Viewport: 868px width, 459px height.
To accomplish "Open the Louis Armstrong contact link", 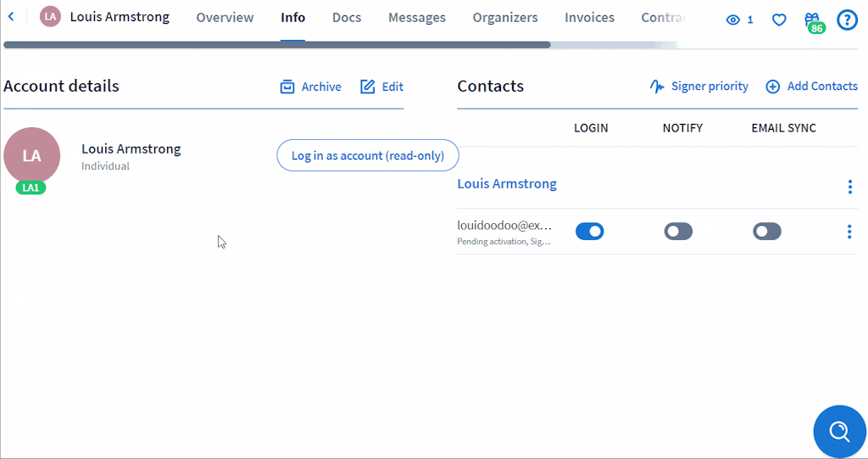I will pos(507,183).
